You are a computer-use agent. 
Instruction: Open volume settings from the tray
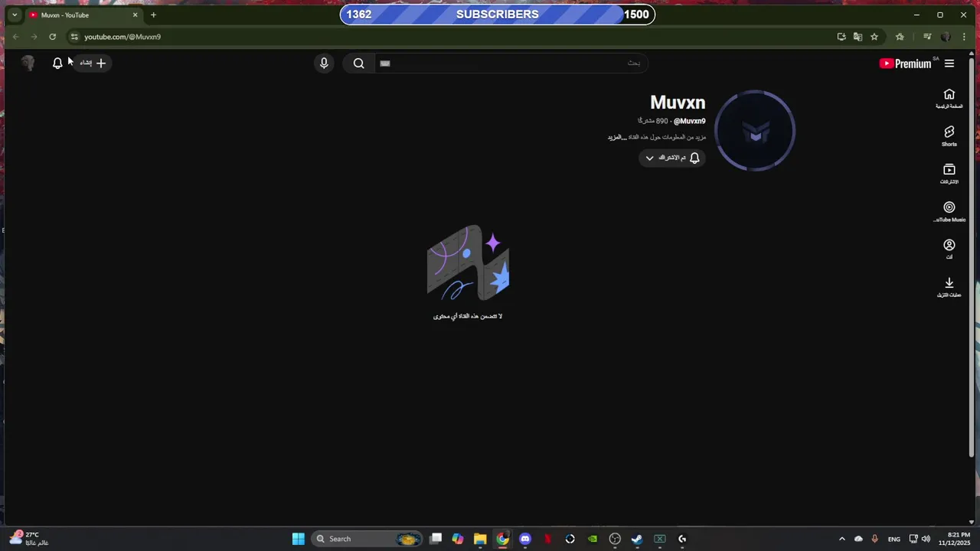(x=926, y=539)
